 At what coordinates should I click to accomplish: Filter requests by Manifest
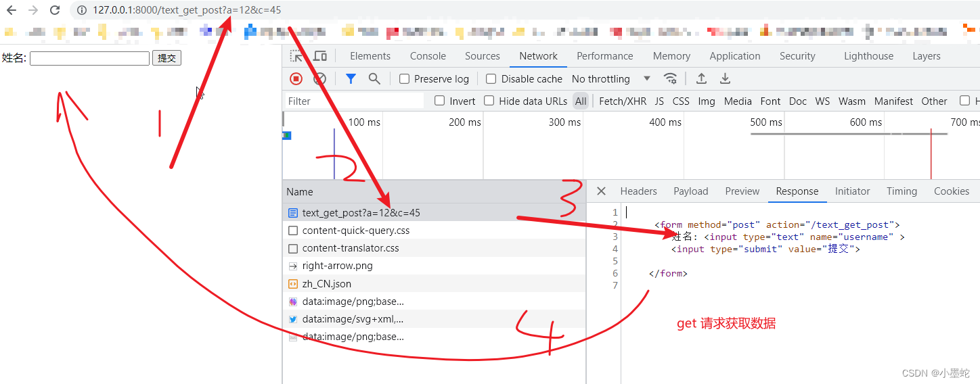coord(893,101)
